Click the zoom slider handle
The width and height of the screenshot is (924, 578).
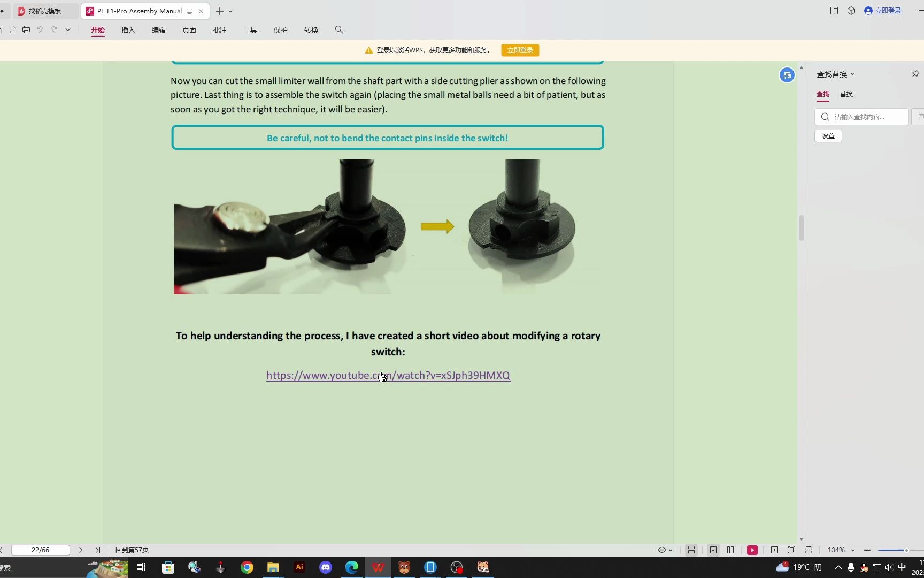pos(906,550)
